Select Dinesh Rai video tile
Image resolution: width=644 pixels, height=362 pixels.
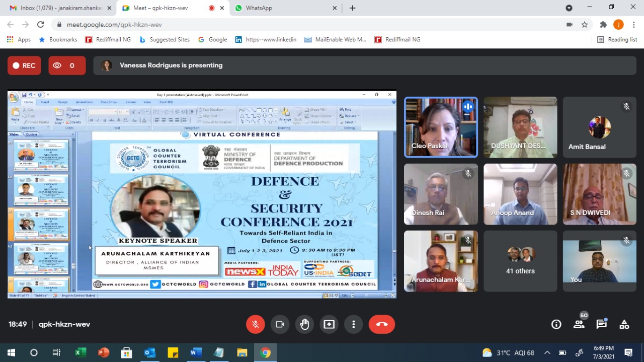pyautogui.click(x=441, y=194)
